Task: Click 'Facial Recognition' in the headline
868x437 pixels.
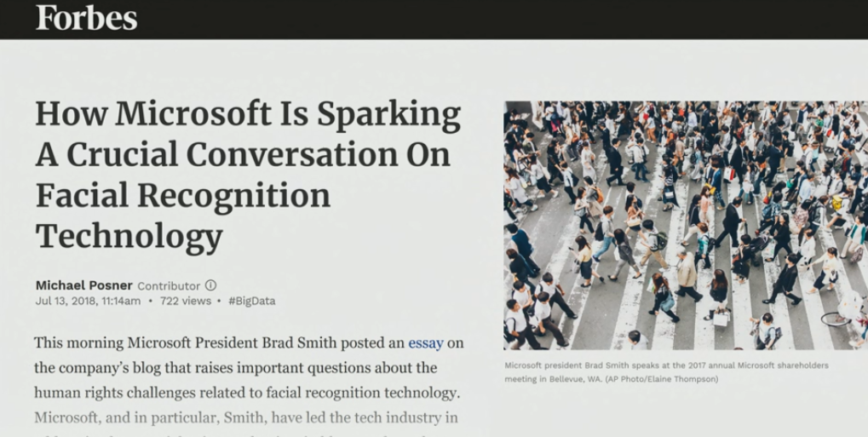Action: click(x=182, y=196)
